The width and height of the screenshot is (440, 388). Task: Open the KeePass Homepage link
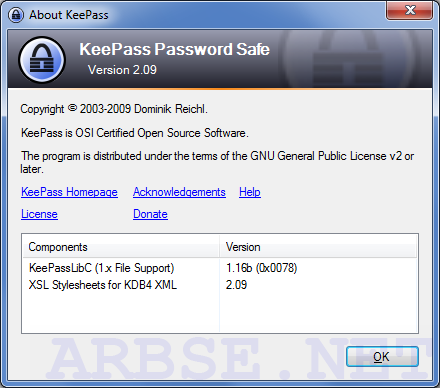tap(69, 192)
